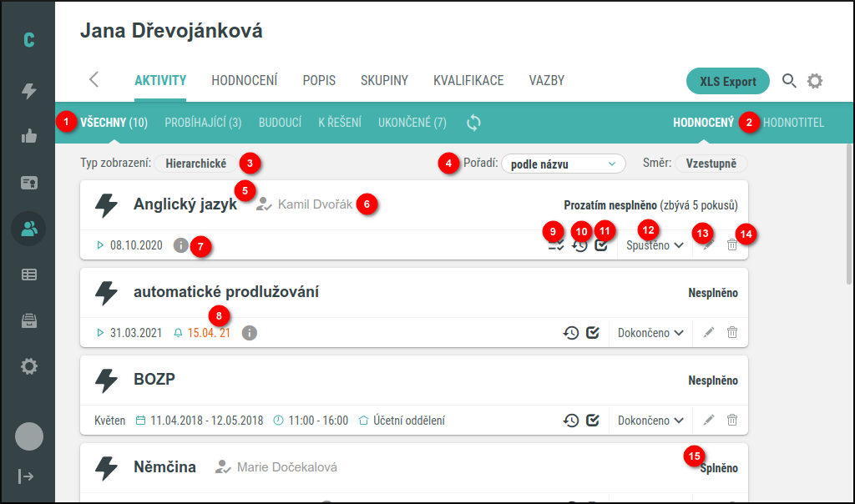This screenshot has width=855, height=504.
Task: Open the lightning bolt Activities icon in sidebar
Action: [x=28, y=90]
